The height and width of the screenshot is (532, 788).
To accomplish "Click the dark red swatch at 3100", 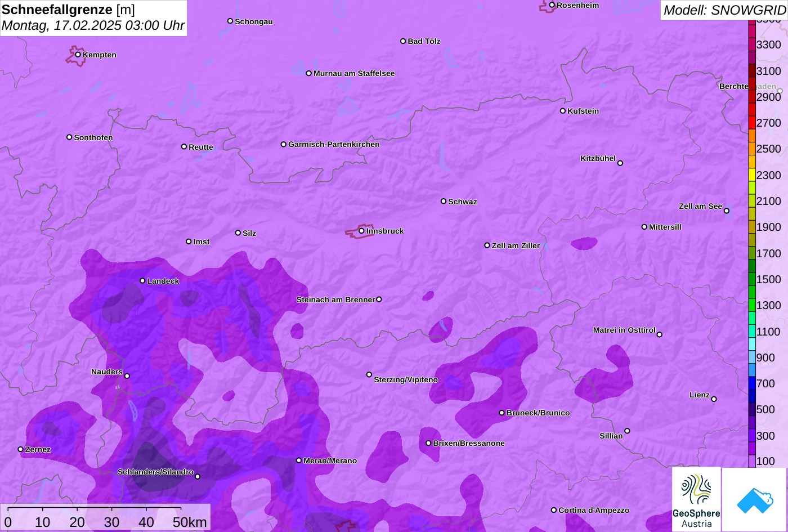I will point(751,71).
